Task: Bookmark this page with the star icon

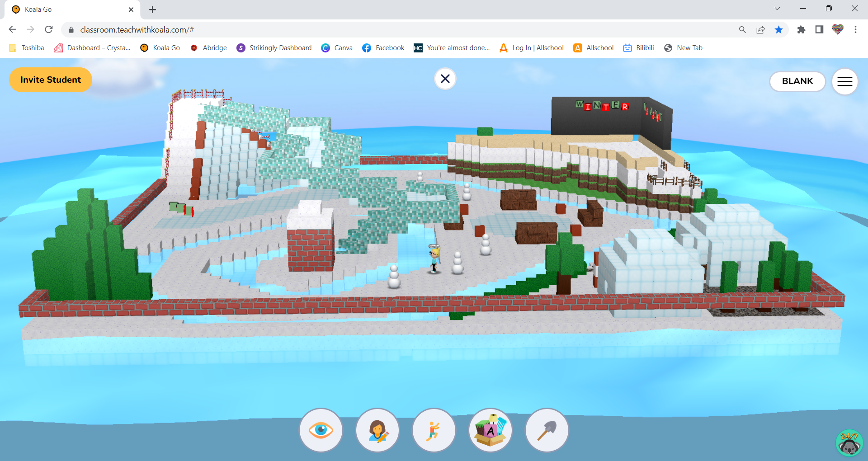Action: pyautogui.click(x=778, y=29)
